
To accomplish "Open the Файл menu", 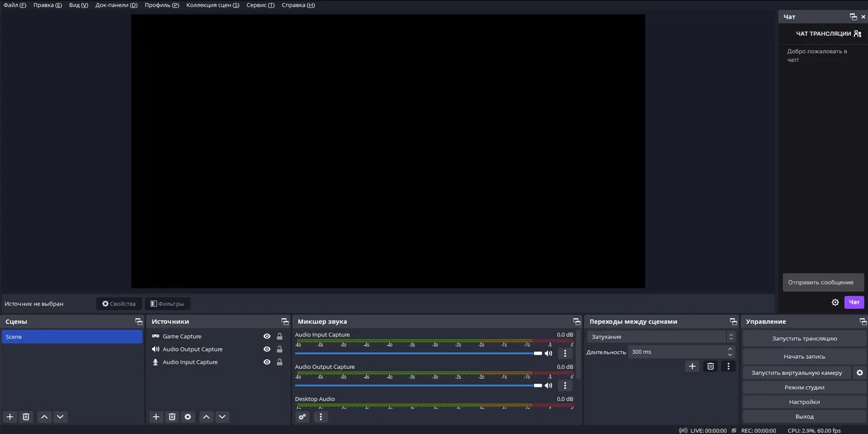I will click(15, 5).
